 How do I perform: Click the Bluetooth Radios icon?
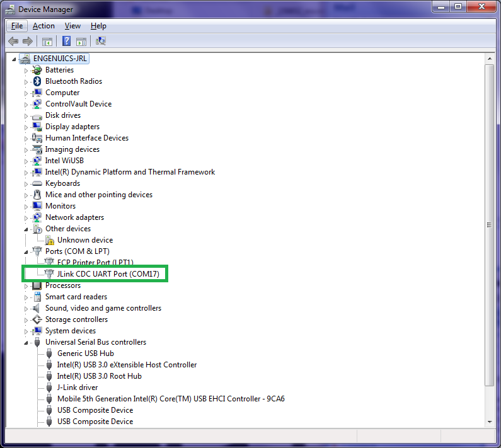coord(37,81)
